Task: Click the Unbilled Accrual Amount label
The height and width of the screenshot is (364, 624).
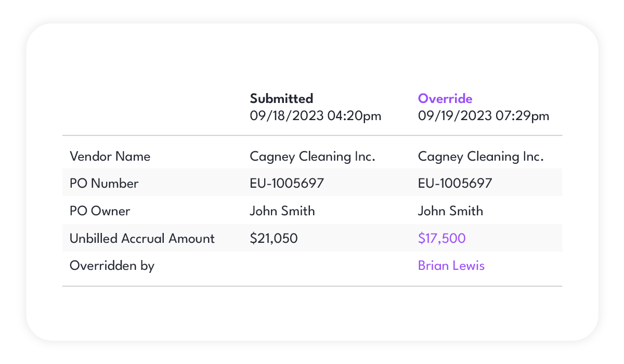Action: [142, 238]
